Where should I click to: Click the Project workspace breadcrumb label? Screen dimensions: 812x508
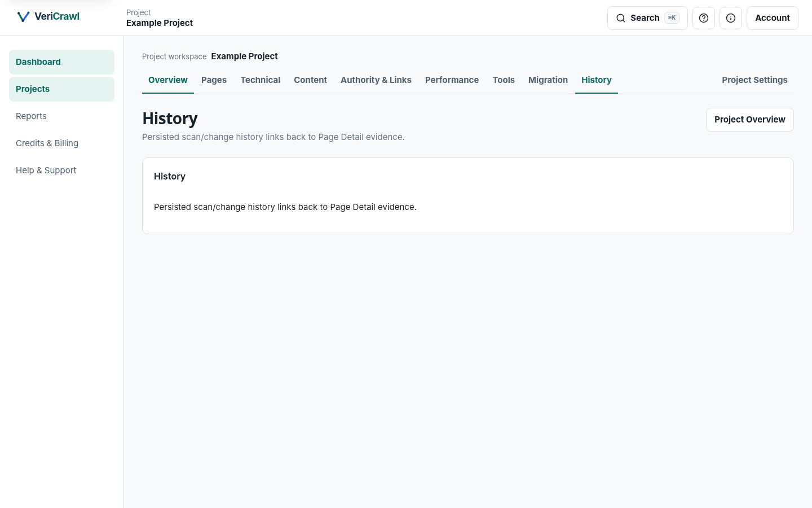174,56
